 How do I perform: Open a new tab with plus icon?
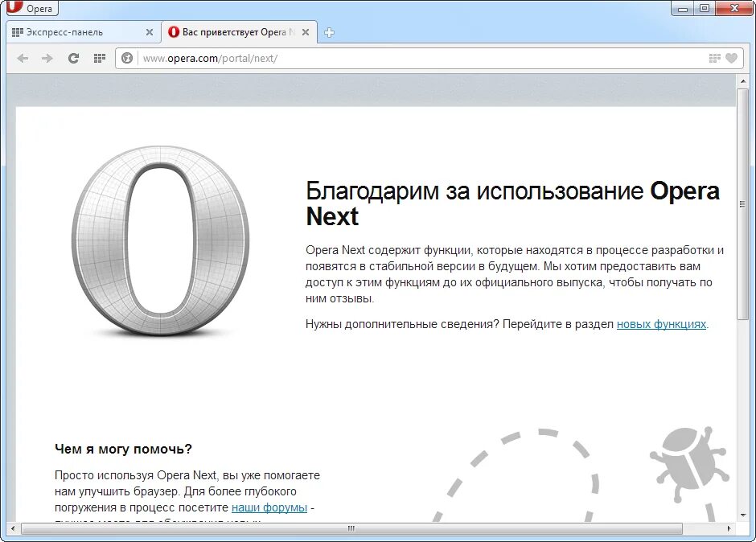click(329, 33)
